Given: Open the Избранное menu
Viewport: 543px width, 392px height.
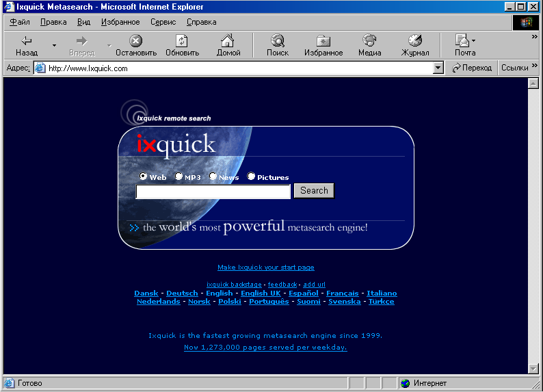Looking at the screenshot, I should pos(120,22).
